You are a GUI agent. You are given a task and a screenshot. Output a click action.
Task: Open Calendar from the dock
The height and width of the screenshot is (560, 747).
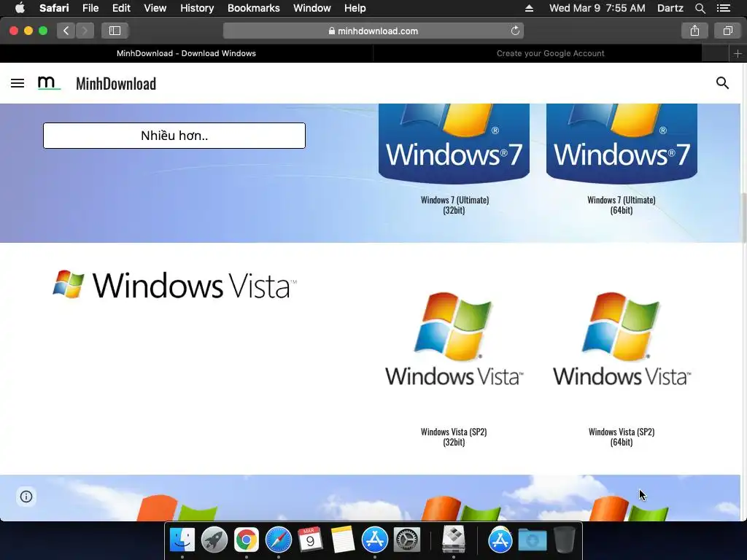coord(310,540)
